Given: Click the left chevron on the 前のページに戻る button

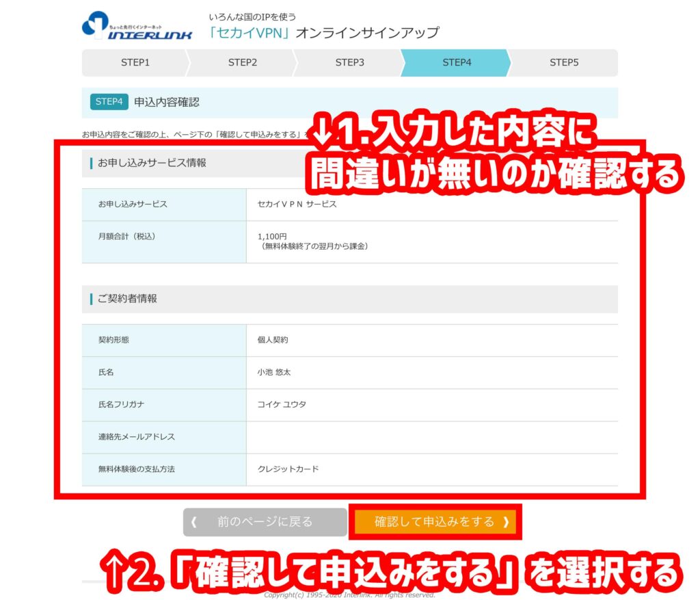Looking at the screenshot, I should pos(194,522).
